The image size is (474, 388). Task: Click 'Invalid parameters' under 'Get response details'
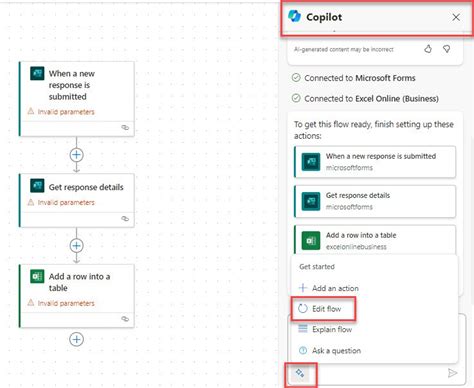(x=66, y=202)
